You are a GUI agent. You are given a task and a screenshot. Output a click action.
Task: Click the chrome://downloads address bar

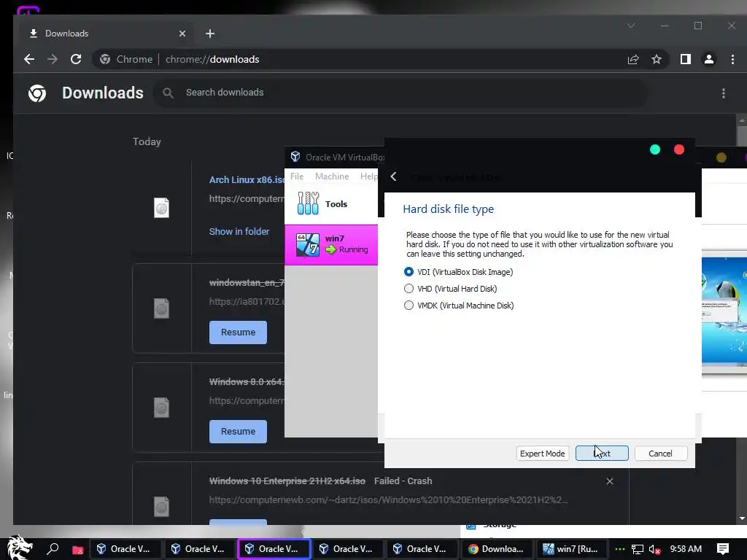[381, 59]
